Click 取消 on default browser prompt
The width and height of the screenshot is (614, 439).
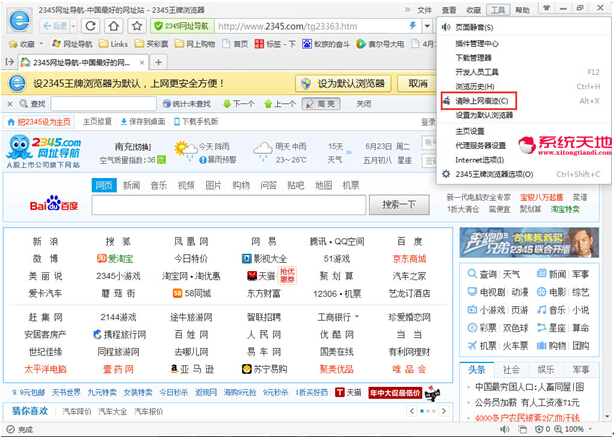pos(417,83)
